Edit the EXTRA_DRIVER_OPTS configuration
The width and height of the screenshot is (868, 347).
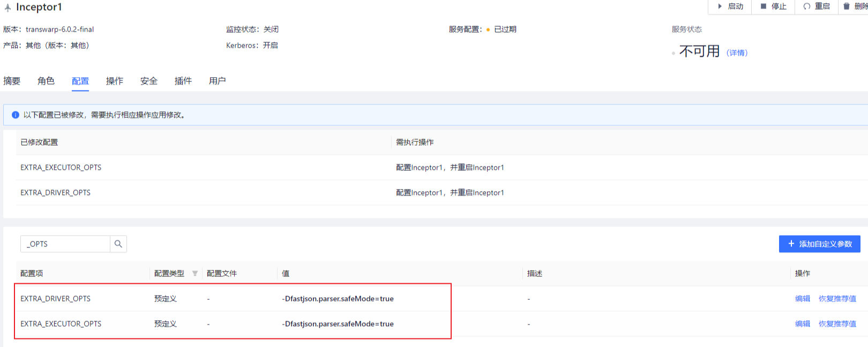click(x=802, y=299)
